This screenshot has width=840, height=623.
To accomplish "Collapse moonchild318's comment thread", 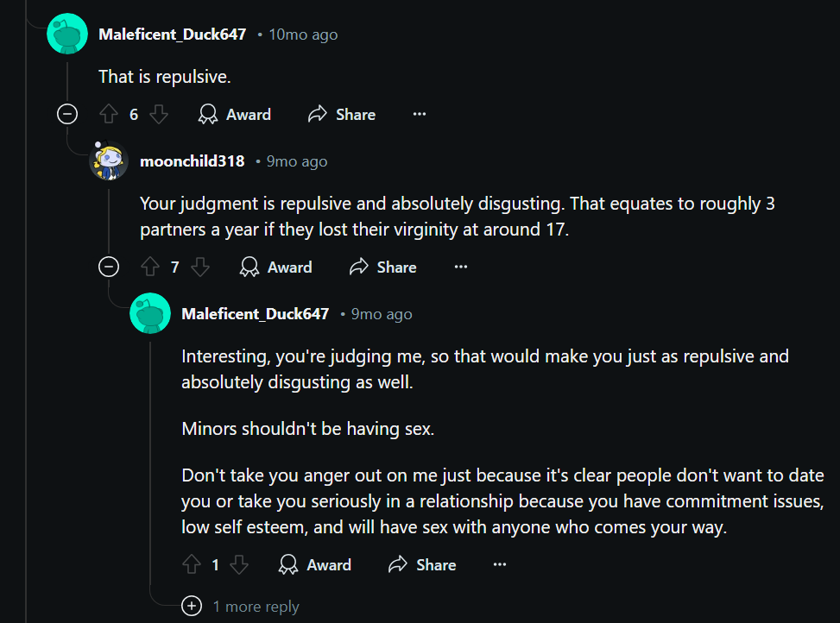I will coord(109,267).
